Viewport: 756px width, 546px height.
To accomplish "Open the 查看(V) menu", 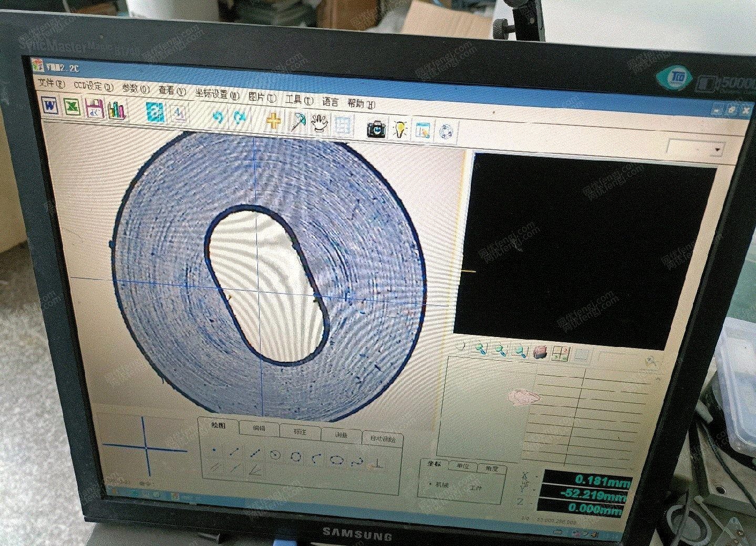I will pyautogui.click(x=172, y=90).
